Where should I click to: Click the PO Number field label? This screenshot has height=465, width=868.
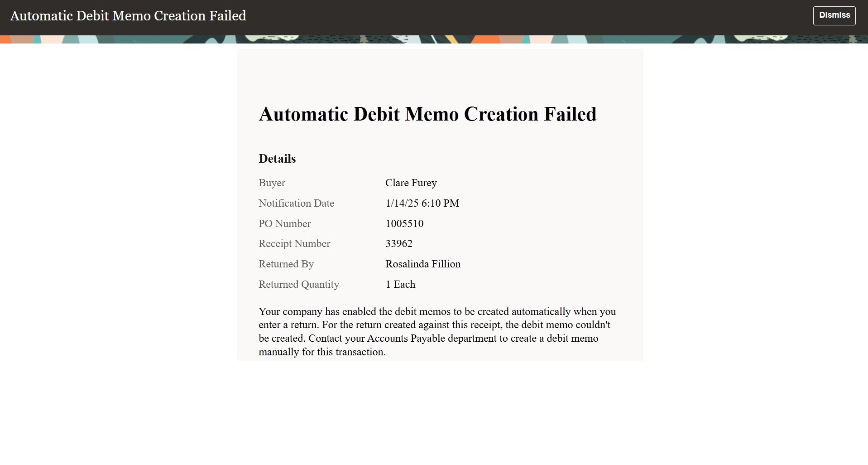click(284, 223)
